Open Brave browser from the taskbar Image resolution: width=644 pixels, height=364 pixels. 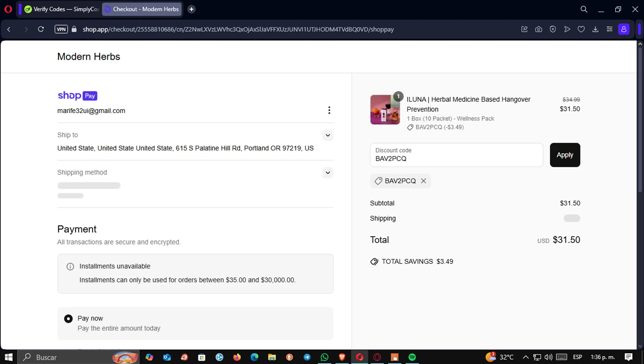[342, 357]
